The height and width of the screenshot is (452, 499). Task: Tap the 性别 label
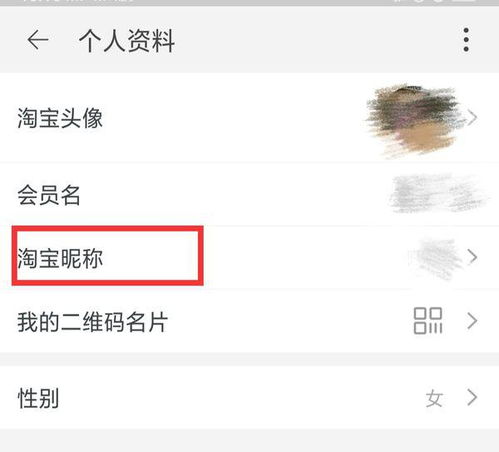pyautogui.click(x=38, y=398)
